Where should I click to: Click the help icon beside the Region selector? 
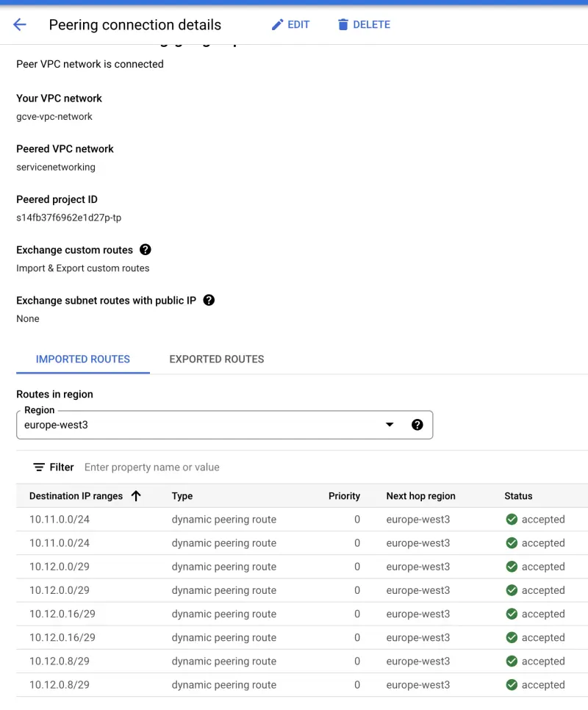pos(417,425)
